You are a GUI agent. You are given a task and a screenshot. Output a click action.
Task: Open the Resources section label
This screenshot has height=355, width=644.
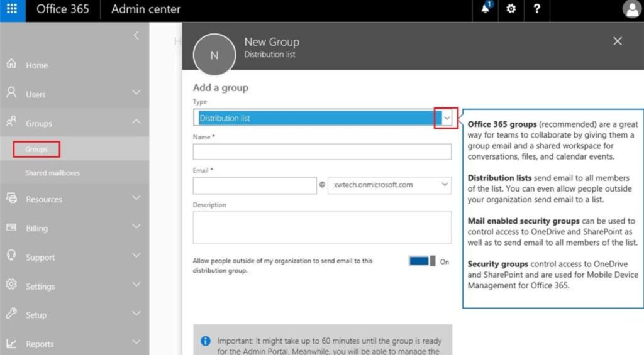click(x=44, y=199)
